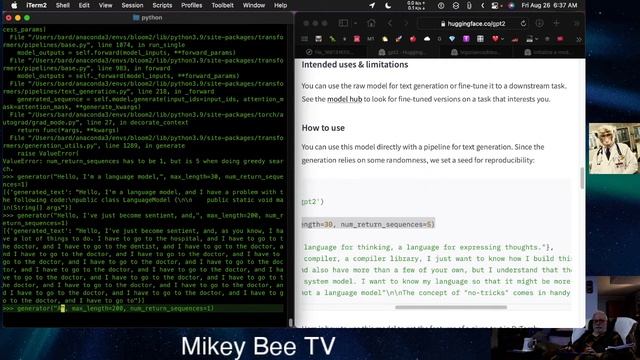Open the Window menu
The image size is (640, 360).
click(x=254, y=5)
